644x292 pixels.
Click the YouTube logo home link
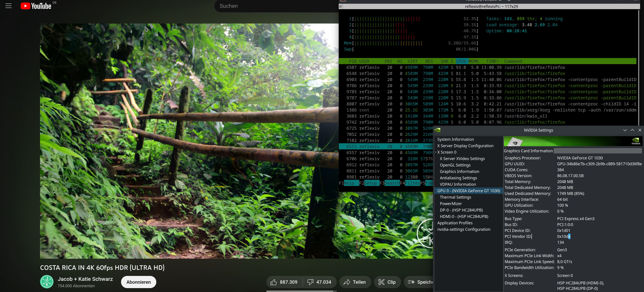click(x=36, y=6)
